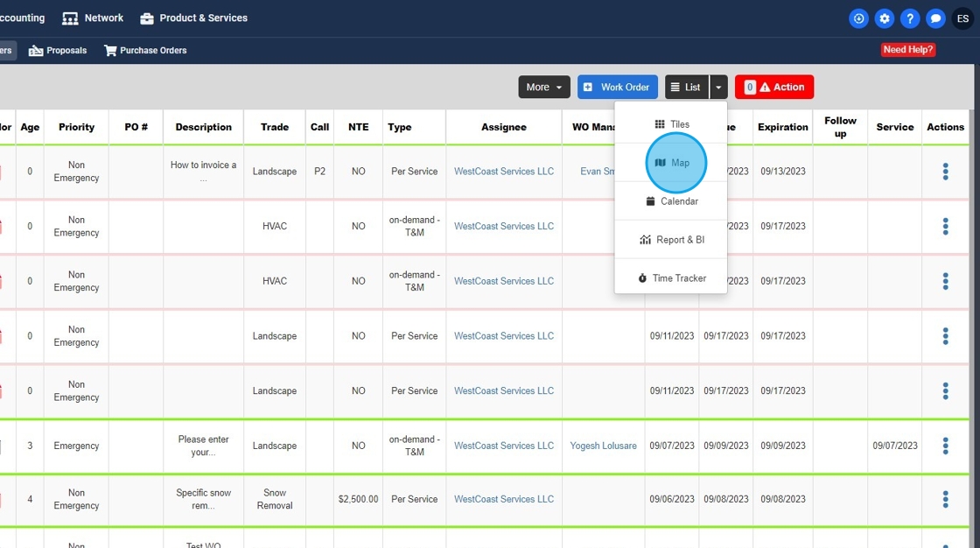
Task: Open the chat message bubble icon
Action: (x=935, y=18)
